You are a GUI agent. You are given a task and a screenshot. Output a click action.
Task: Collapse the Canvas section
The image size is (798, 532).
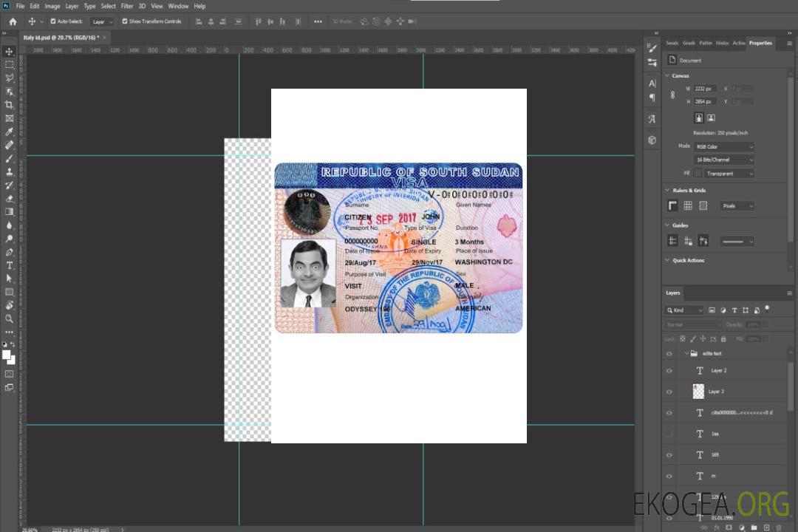click(667, 75)
